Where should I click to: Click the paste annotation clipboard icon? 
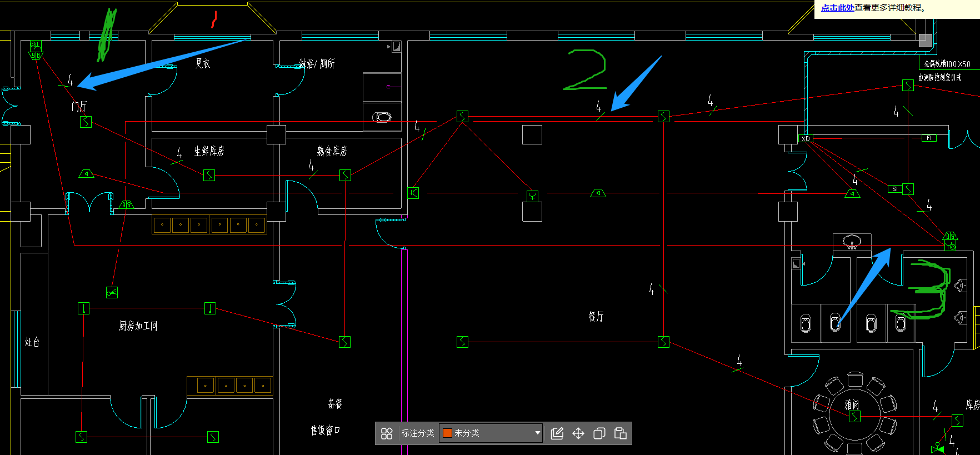point(621,433)
